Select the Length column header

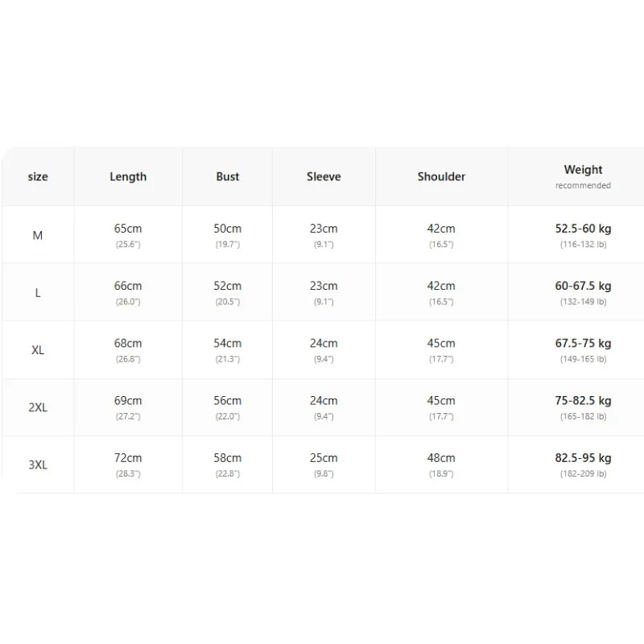[x=128, y=176]
